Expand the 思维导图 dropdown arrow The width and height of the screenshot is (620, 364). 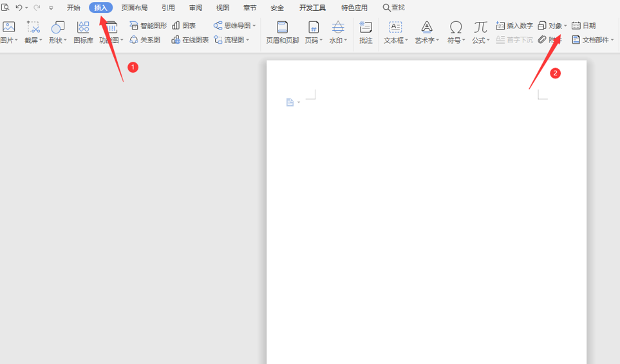254,26
